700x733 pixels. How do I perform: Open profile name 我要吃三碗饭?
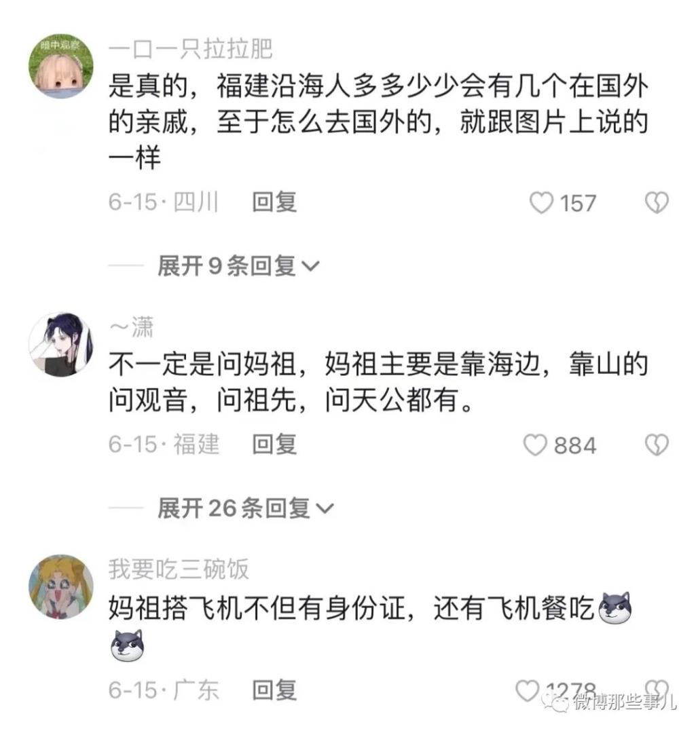[x=179, y=569]
